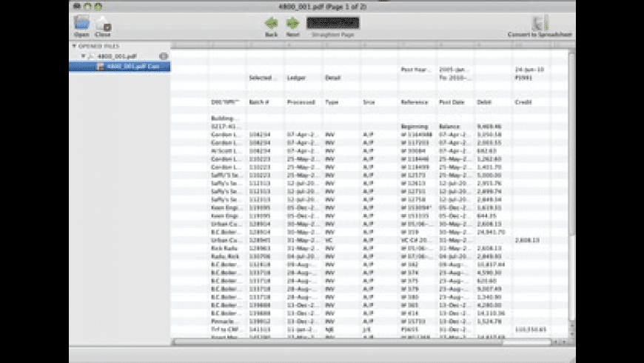The image size is (644, 363).
Task: Click the horizontal scrollbar below the table
Action: (337, 342)
